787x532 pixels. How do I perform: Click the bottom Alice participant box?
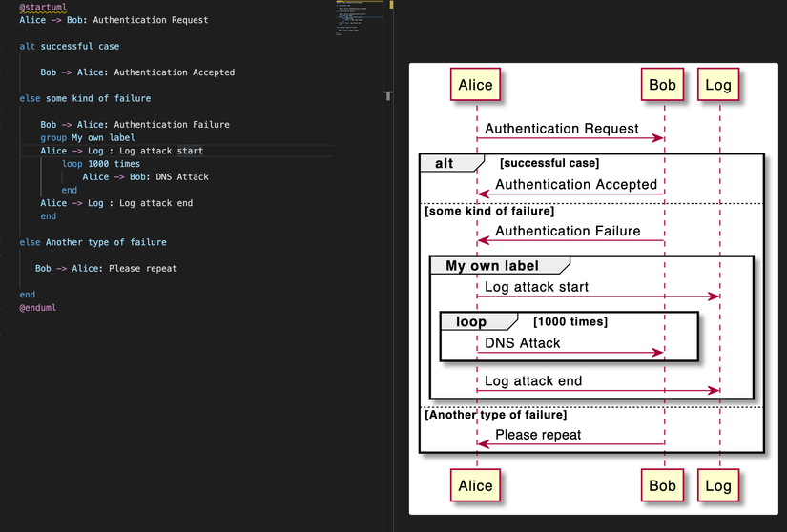(475, 485)
